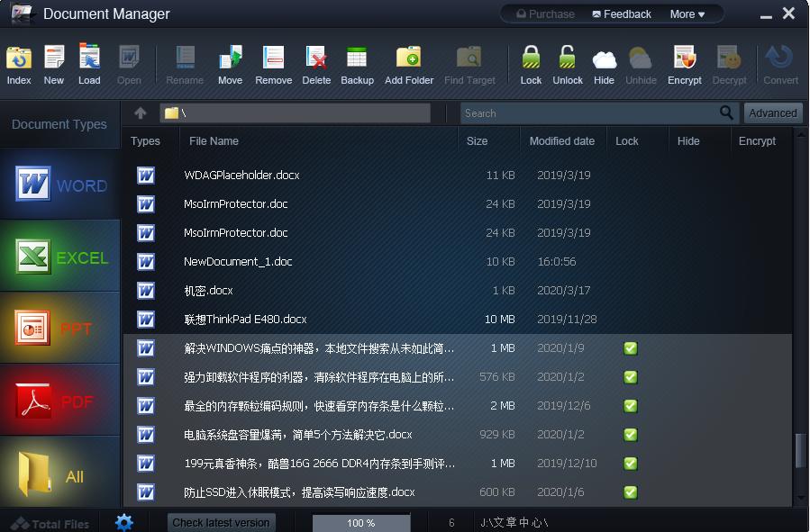The height and width of the screenshot is (532, 810).
Task: Select the Move tool in the toolbar
Action: point(231,63)
